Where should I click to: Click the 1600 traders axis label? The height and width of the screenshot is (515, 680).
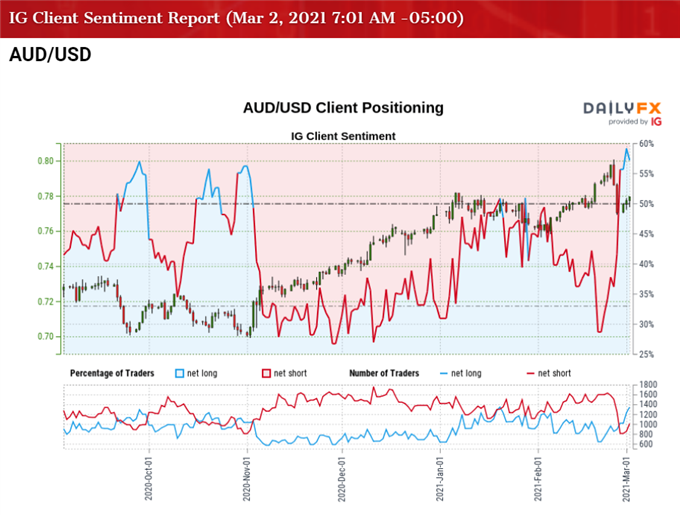tap(648, 394)
